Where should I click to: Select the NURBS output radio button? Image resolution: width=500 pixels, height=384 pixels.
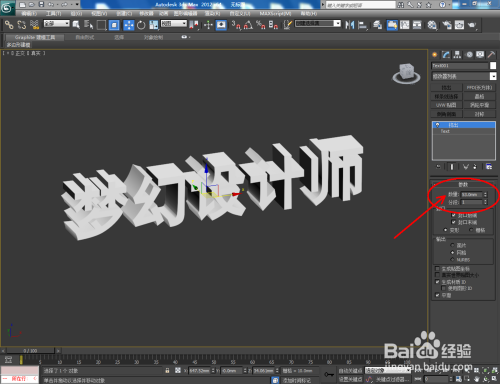click(x=452, y=259)
